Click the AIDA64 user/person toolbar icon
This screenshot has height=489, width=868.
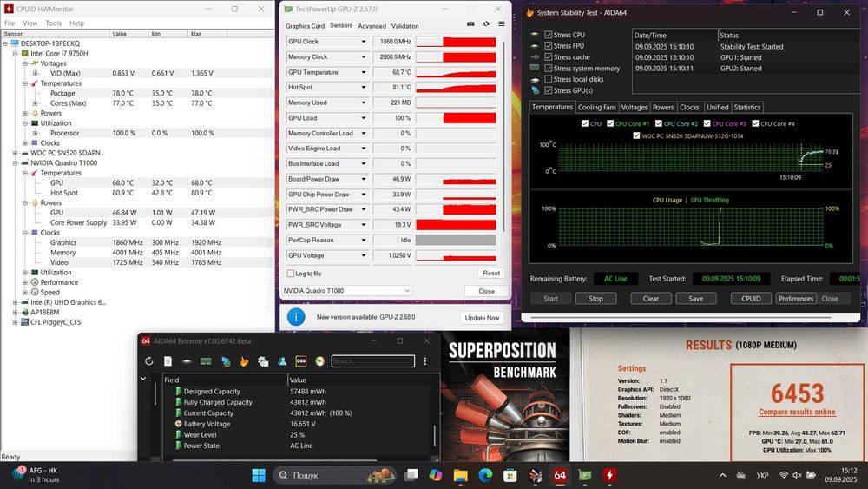[x=282, y=361]
